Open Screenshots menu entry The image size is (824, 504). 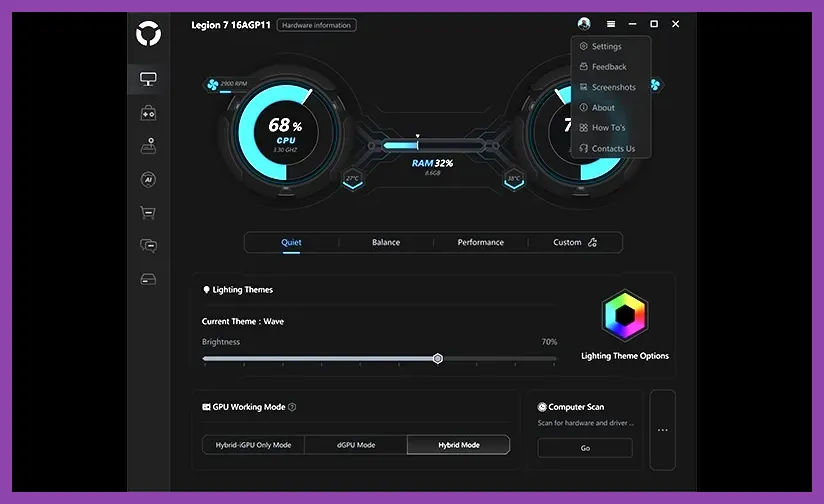tap(611, 87)
